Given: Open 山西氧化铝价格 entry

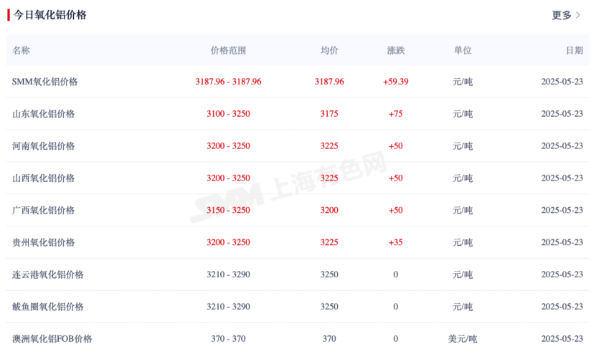Looking at the screenshot, I should (43, 178).
